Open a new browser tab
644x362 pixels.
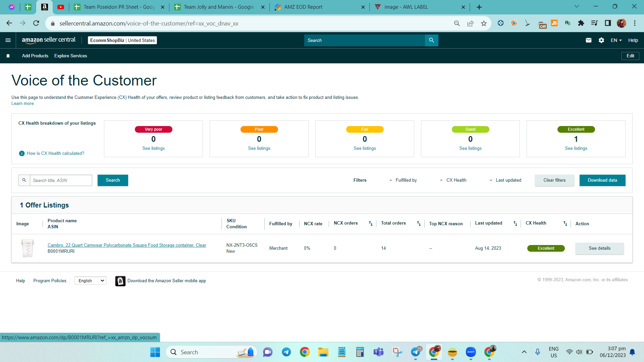click(479, 7)
